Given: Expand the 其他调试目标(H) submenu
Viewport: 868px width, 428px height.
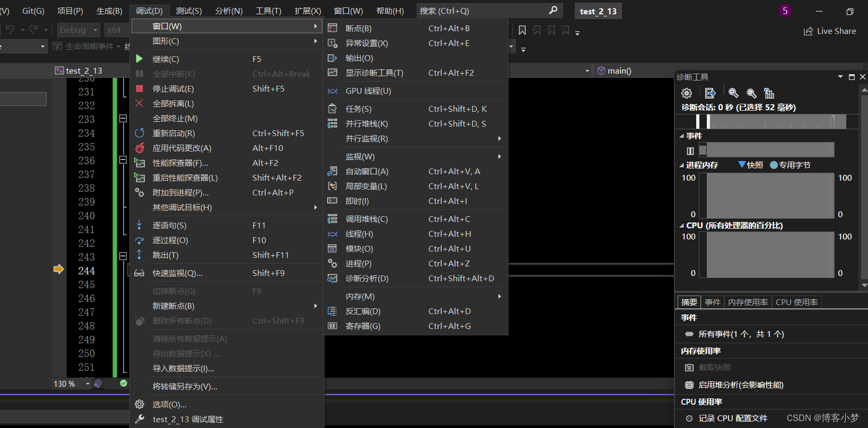Looking at the screenshot, I should pos(227,208).
